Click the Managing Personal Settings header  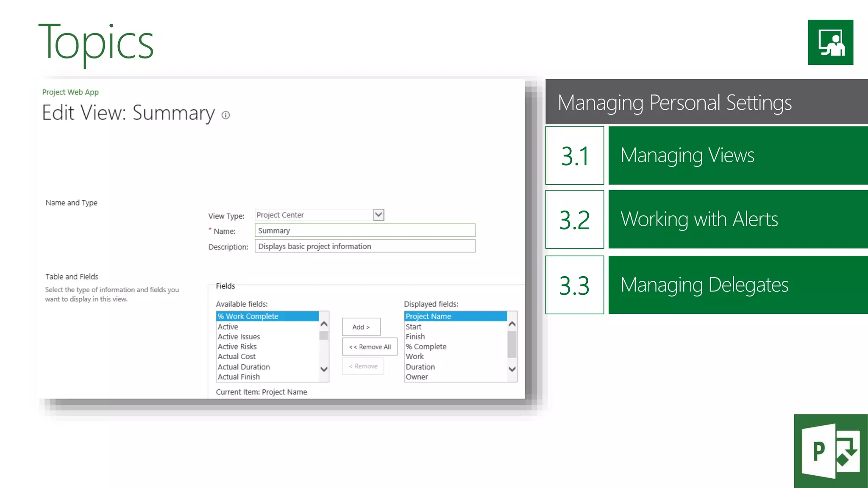707,102
